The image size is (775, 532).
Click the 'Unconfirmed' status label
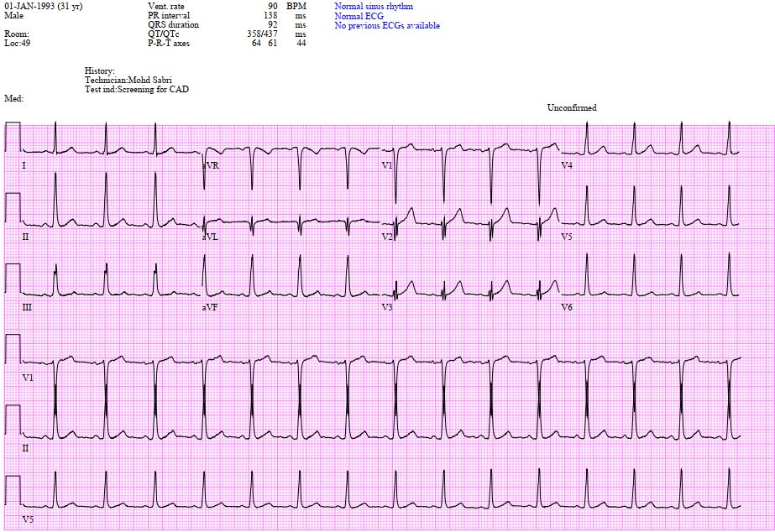coord(572,107)
